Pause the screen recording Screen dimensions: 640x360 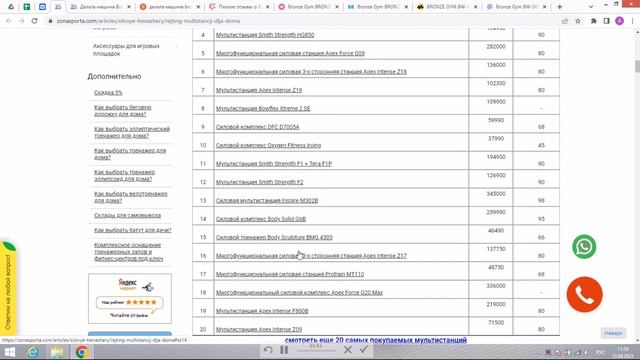pyautogui.click(x=284, y=350)
